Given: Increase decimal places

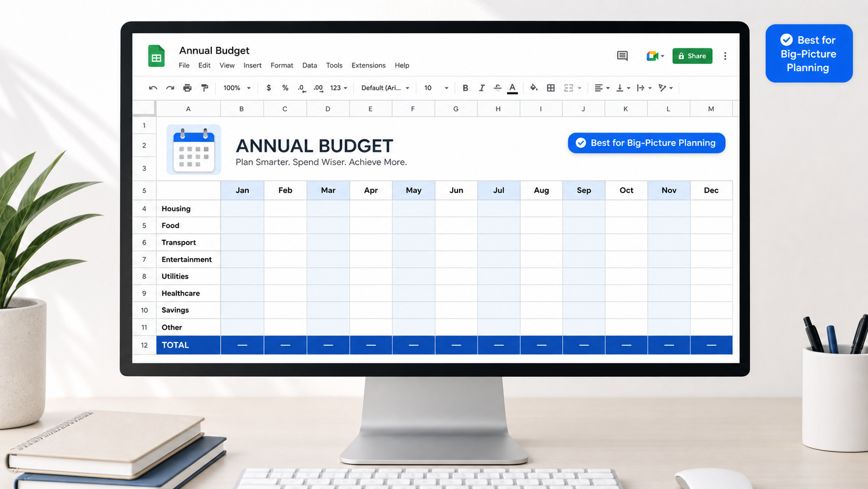Looking at the screenshot, I should point(318,88).
